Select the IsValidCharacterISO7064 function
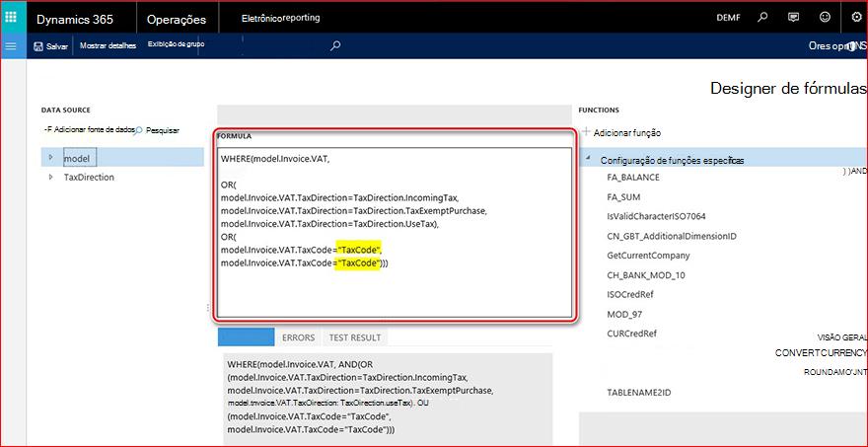The width and height of the screenshot is (868, 447). (x=656, y=216)
